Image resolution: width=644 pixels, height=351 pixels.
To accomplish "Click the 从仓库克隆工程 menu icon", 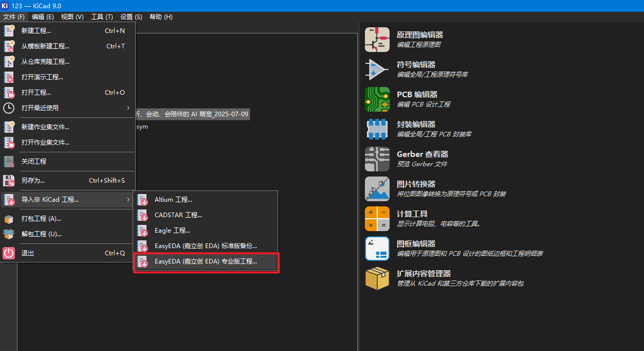I will coord(9,62).
